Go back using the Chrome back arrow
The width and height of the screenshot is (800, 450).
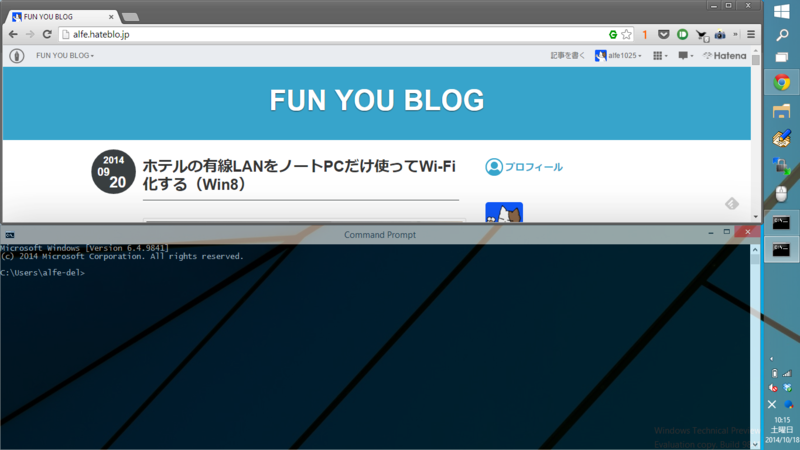(x=13, y=34)
